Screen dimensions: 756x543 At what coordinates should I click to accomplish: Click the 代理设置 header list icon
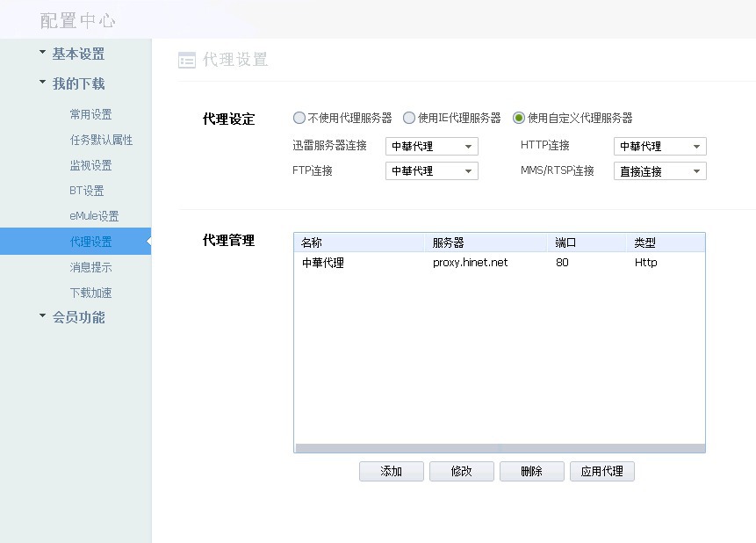pos(187,60)
